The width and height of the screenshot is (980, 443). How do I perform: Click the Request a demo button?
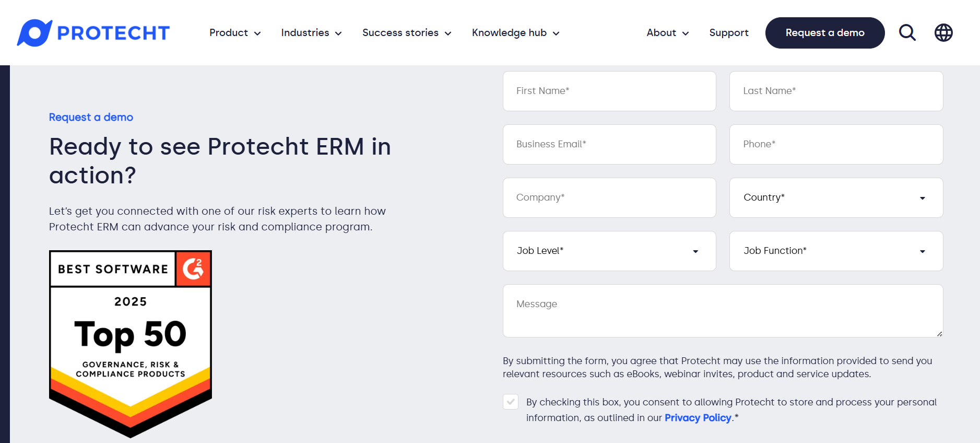[825, 33]
